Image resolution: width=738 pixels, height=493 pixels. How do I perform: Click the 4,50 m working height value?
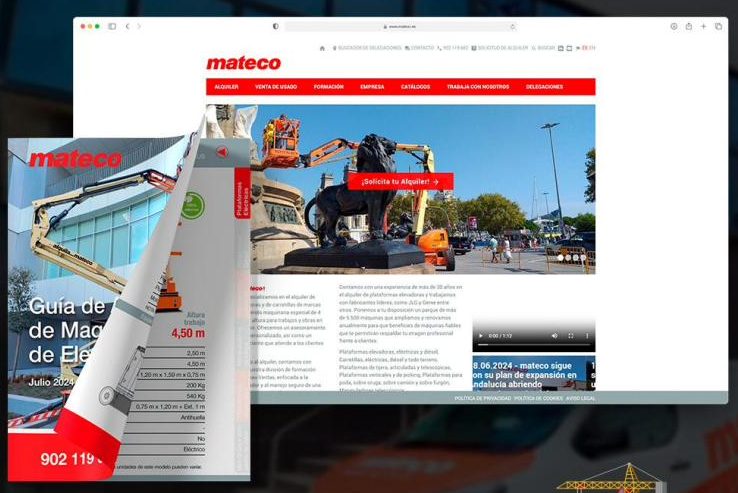point(188,333)
